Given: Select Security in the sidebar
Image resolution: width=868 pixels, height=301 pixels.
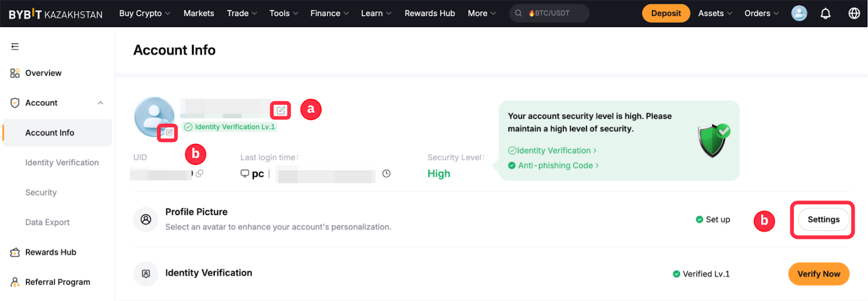Looking at the screenshot, I should coord(41,193).
